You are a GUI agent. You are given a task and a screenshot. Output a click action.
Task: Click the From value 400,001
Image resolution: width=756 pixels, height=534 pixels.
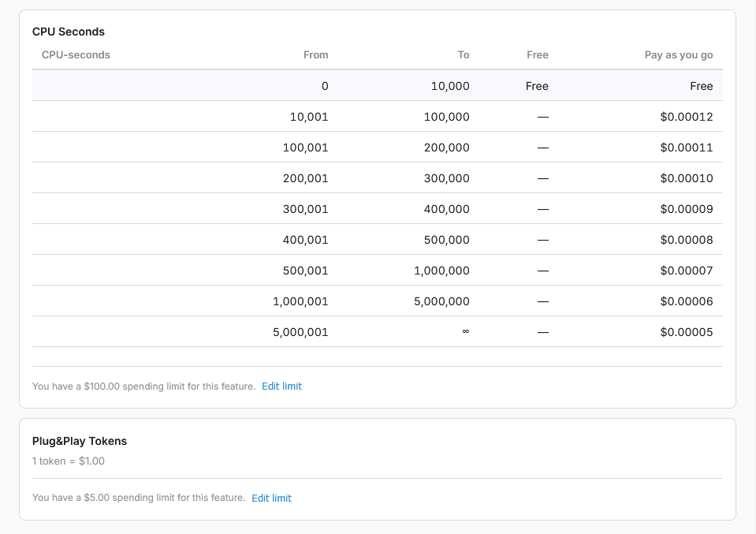305,241
